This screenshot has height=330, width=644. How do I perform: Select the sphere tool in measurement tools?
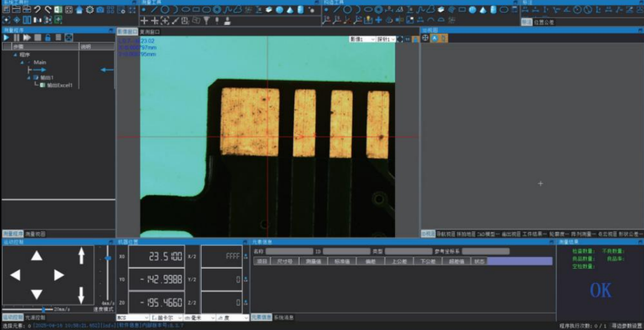(x=279, y=10)
